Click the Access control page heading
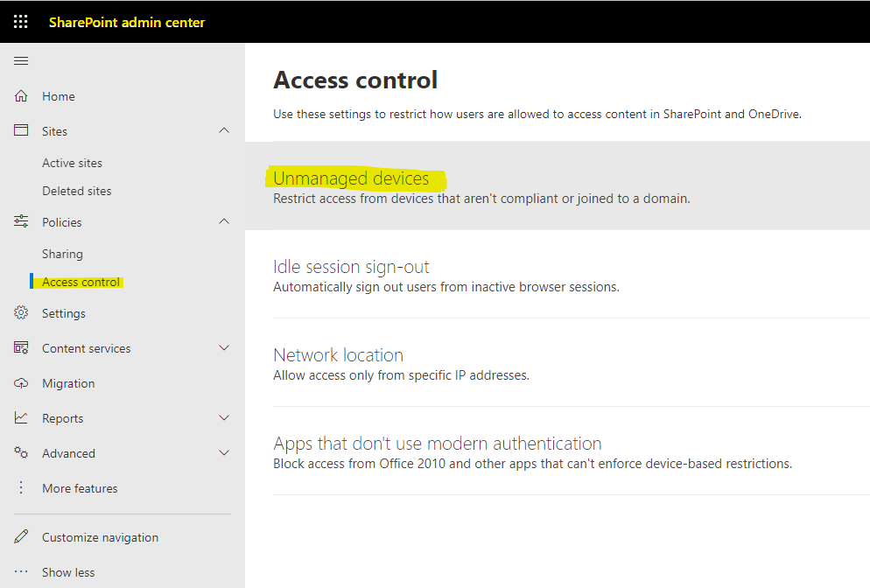 tap(355, 80)
